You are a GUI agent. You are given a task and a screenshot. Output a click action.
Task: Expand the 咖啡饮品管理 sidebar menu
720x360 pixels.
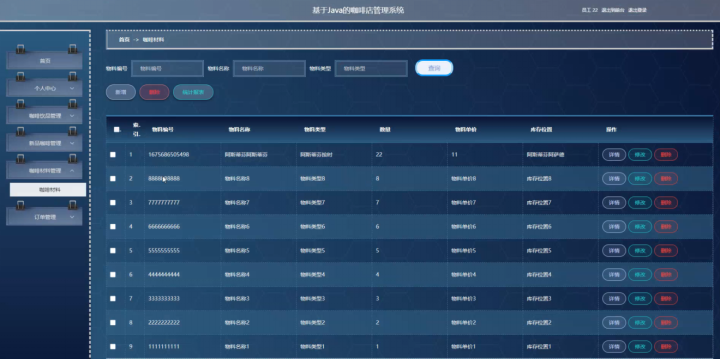pos(44,116)
